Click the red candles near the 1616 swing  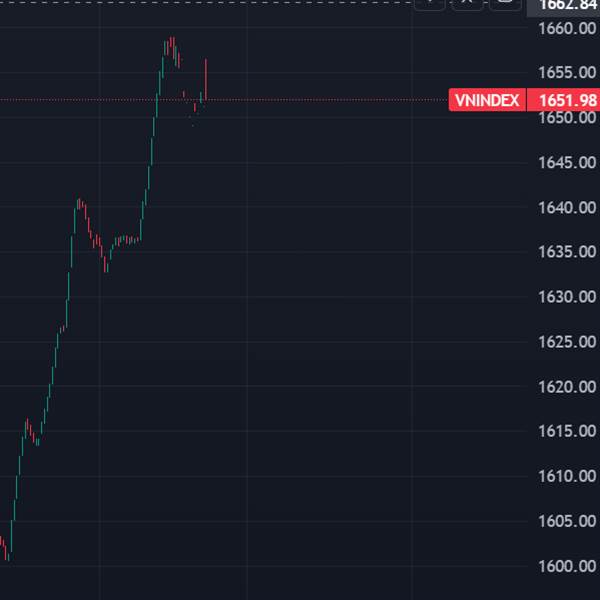tap(30, 430)
